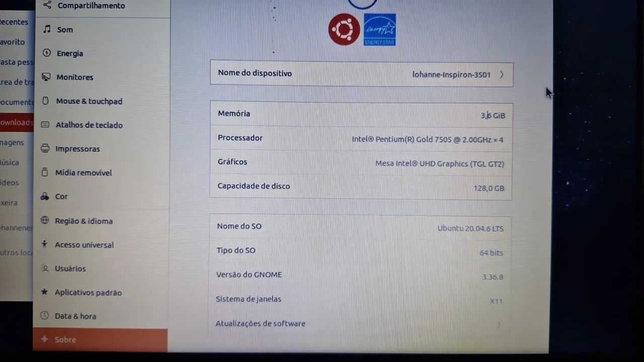Click the printer icon beside Impressoras
The height and width of the screenshot is (362, 644).
(45, 148)
